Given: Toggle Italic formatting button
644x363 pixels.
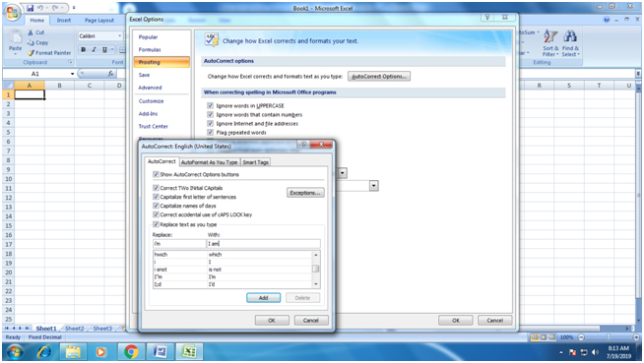Looking at the screenshot, I should click(x=95, y=49).
